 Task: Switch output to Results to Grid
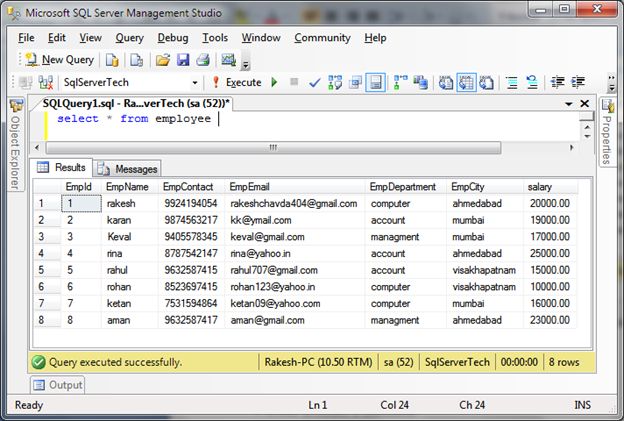(x=466, y=82)
